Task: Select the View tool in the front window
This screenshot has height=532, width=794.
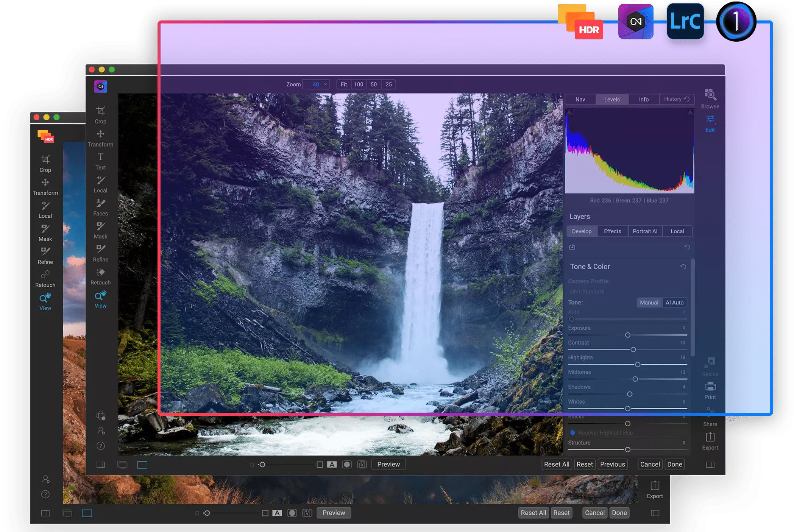Action: [x=100, y=300]
